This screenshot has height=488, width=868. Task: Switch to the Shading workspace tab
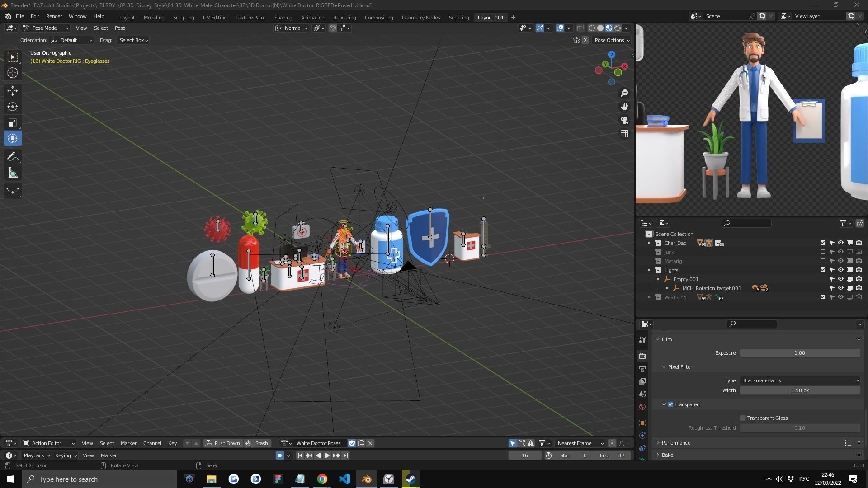283,17
